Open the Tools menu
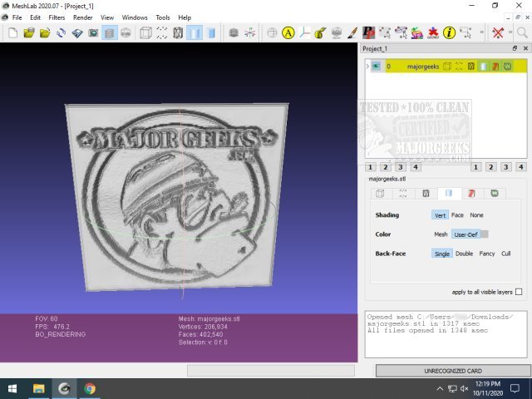Image resolution: width=532 pixels, height=399 pixels. 163,17
